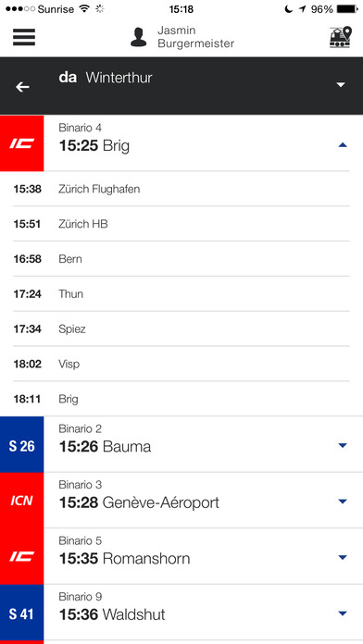Tap the Jasmin Burgermeister profile icon

coord(139,37)
